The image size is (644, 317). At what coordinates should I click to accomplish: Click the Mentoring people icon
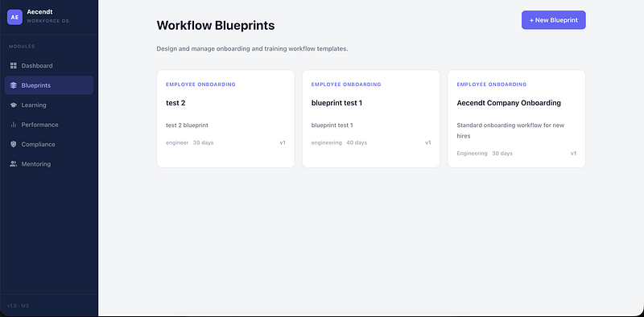[13, 164]
